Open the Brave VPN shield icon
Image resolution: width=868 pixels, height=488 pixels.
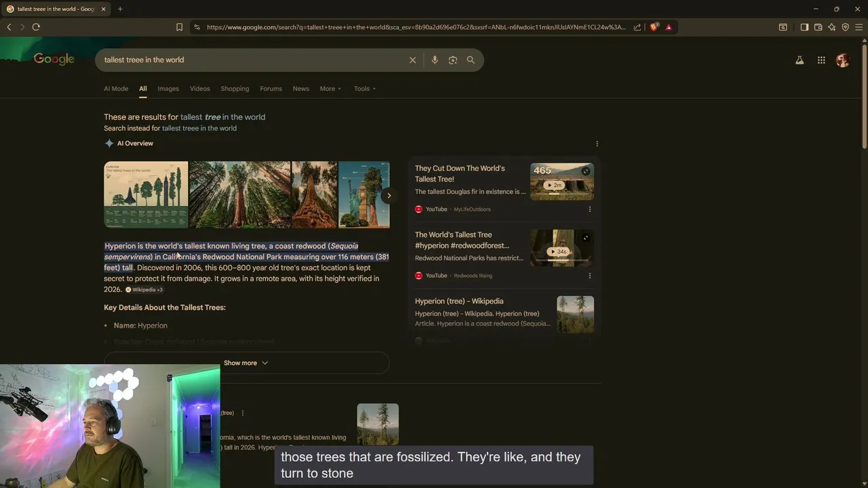pyautogui.click(x=845, y=27)
